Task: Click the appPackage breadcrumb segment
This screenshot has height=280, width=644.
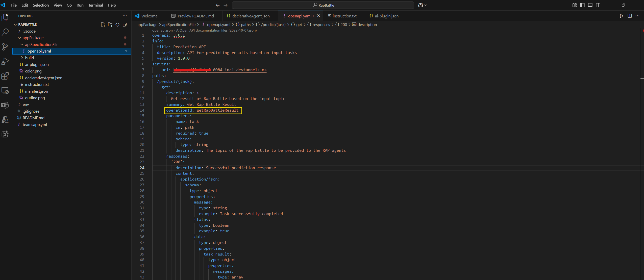Action: 147,24
